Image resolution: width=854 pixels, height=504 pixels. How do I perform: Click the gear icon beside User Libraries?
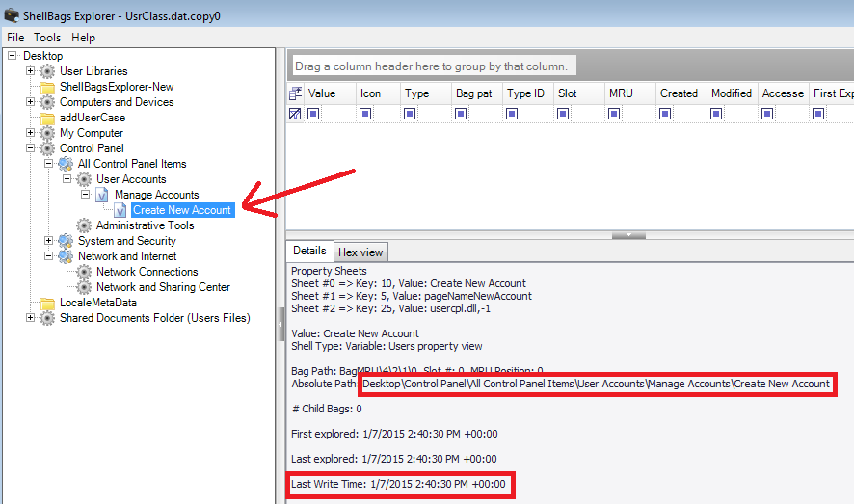point(47,71)
